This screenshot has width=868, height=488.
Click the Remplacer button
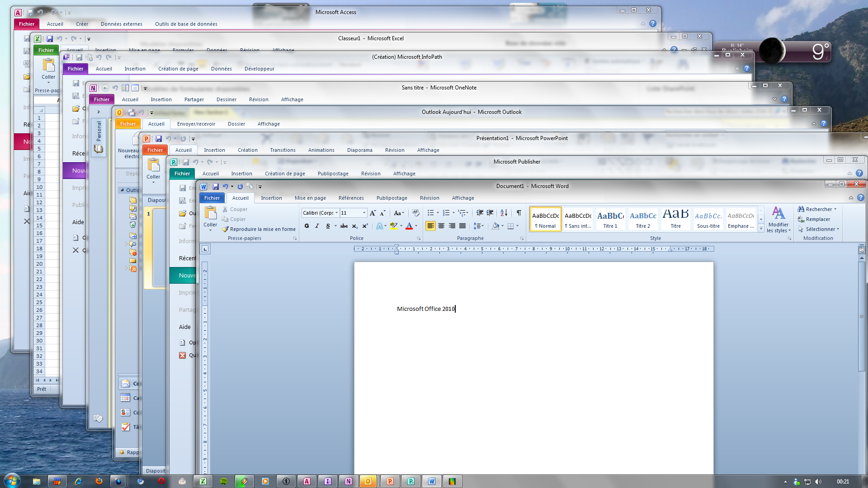817,219
